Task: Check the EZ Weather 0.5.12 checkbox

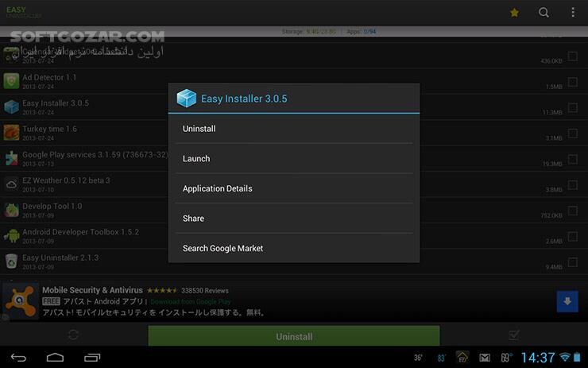Action: [x=572, y=185]
